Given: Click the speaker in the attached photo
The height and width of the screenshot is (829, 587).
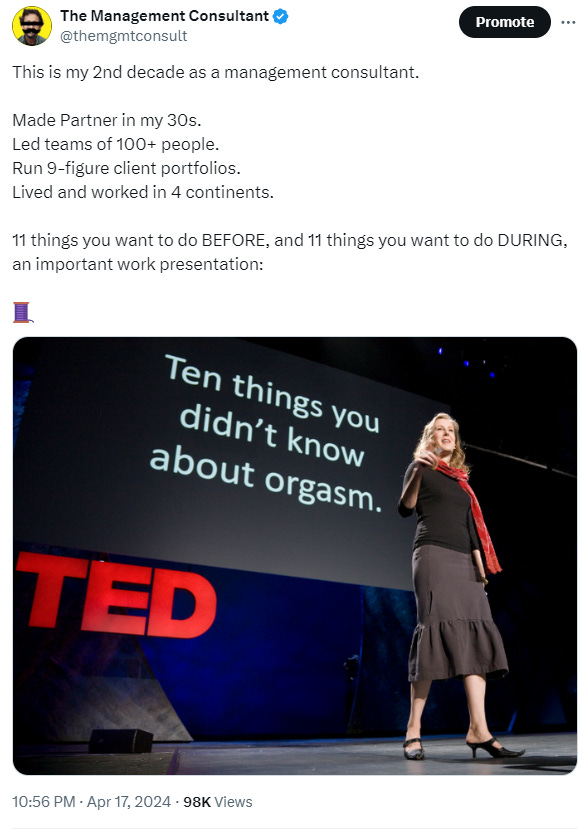Looking at the screenshot, I should pos(455,587).
